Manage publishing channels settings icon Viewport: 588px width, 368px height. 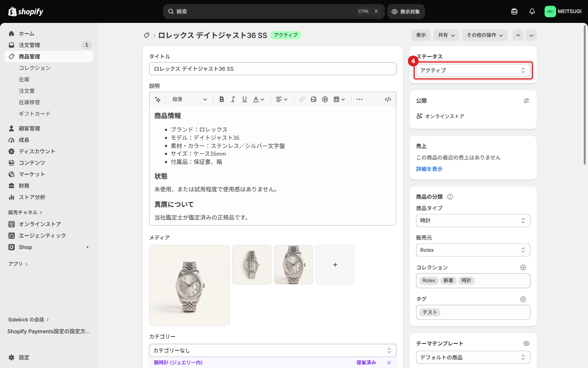526,101
